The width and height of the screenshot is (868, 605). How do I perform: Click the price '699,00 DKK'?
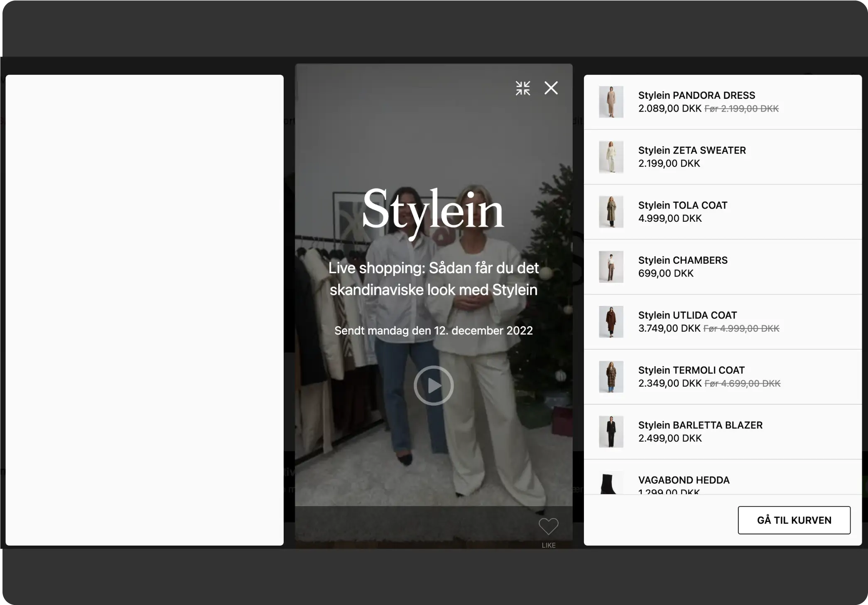point(666,273)
